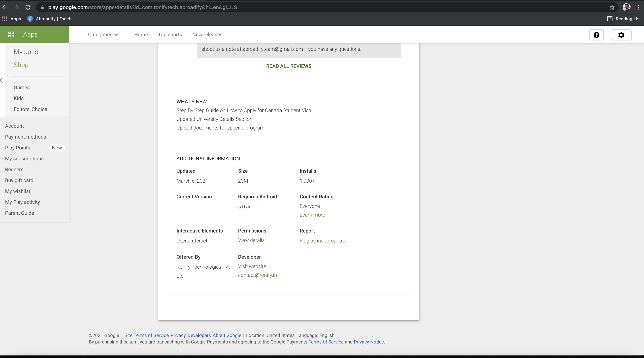
Task: Flag this app as inappropriate
Action: click(x=323, y=240)
